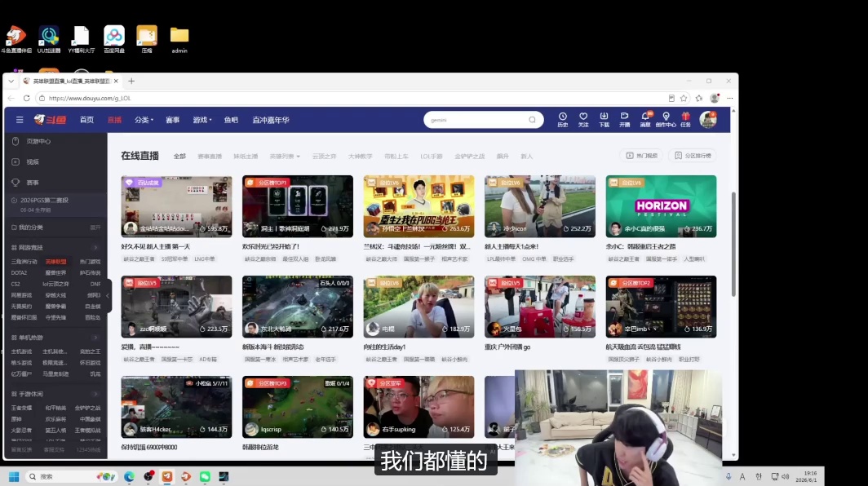Click the WeChat icon in the taskbar
This screenshot has height=486, width=868.
point(205,476)
